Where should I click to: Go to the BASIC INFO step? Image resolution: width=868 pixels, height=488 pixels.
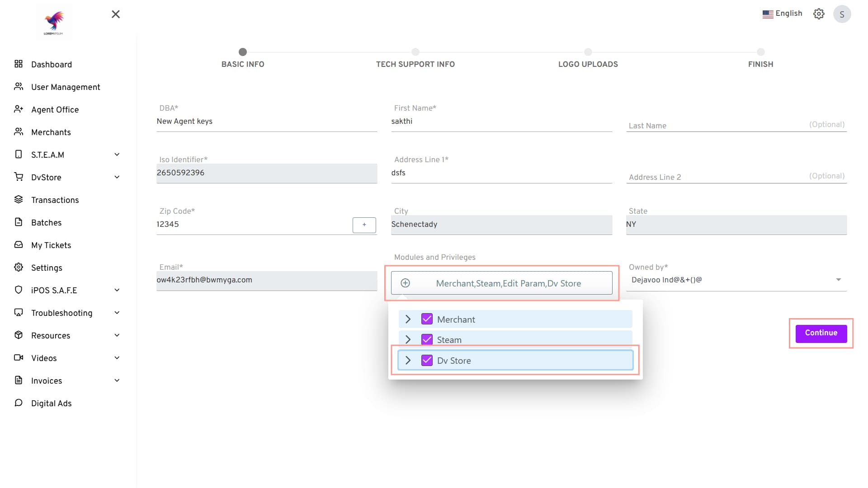(x=243, y=59)
